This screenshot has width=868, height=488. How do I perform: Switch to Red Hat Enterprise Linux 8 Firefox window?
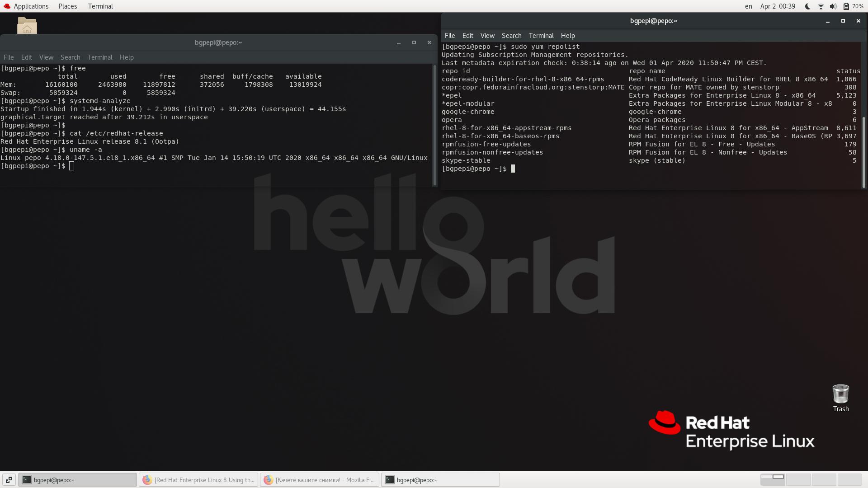click(198, 479)
